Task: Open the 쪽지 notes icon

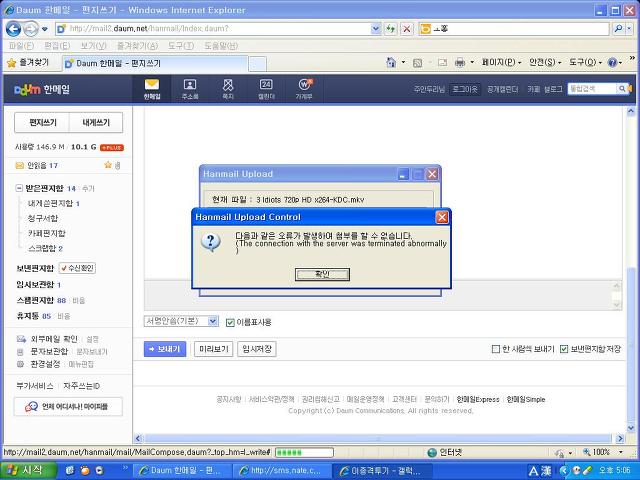Action: click(228, 89)
